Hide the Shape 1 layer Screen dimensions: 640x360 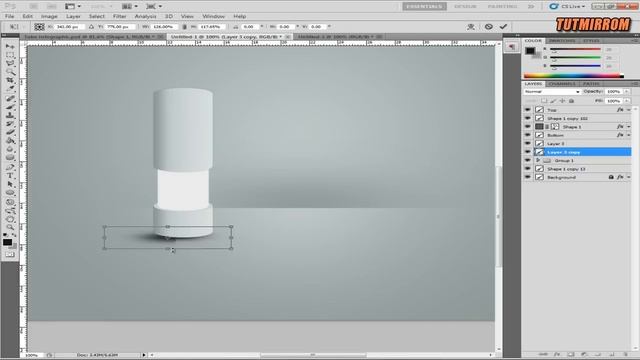point(527,127)
